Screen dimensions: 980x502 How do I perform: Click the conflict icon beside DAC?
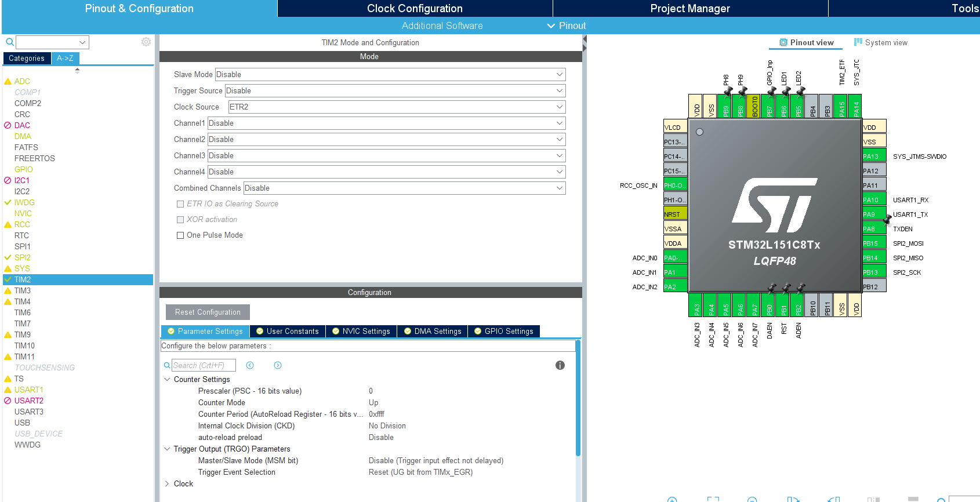coord(8,125)
